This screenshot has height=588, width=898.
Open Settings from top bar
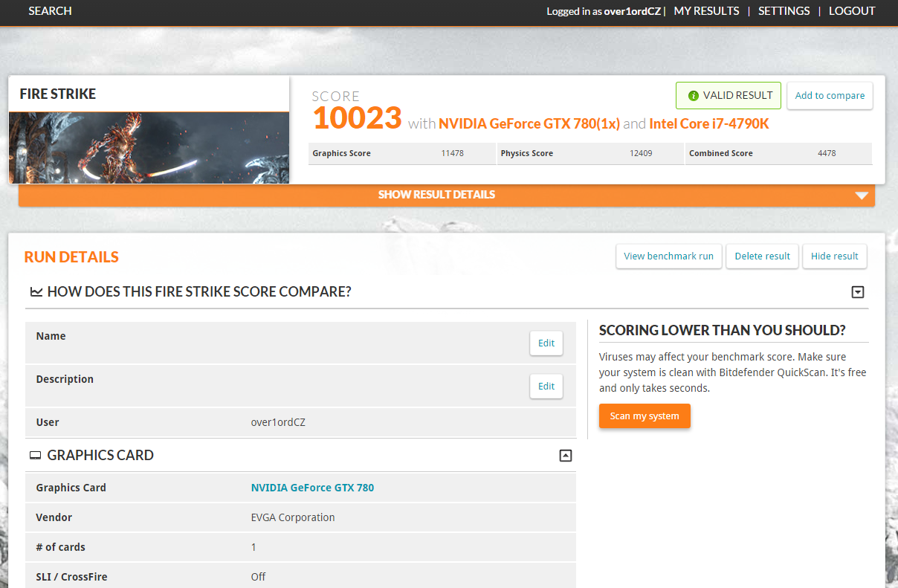click(x=784, y=11)
